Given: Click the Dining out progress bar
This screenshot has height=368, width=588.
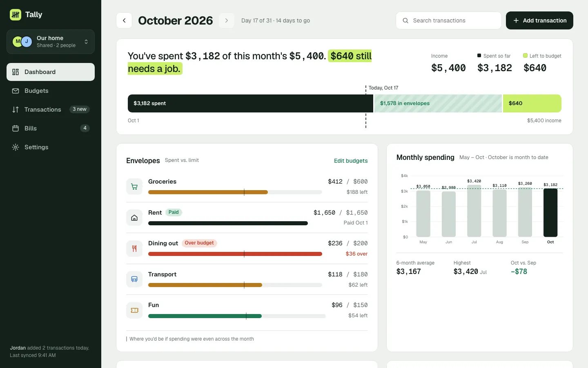Looking at the screenshot, I should pyautogui.click(x=235, y=254).
